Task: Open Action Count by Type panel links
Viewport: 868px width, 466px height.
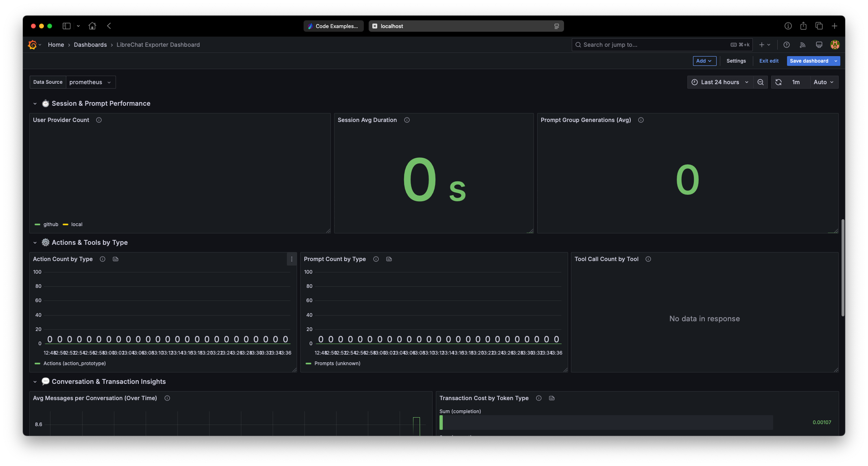Action: click(x=116, y=259)
